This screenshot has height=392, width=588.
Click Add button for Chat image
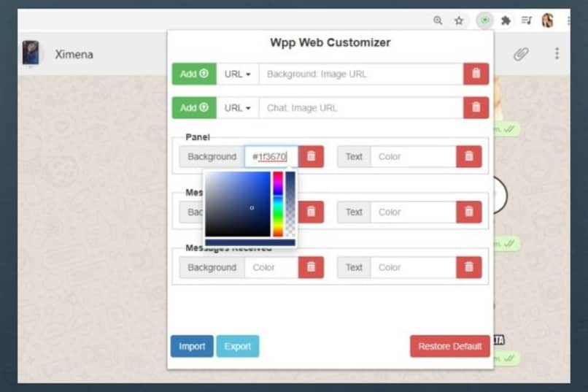pyautogui.click(x=194, y=107)
